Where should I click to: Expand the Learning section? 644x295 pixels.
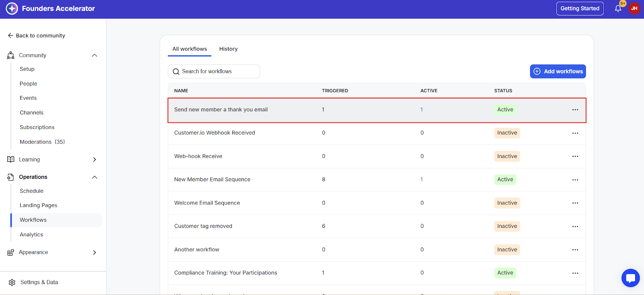(x=95, y=160)
